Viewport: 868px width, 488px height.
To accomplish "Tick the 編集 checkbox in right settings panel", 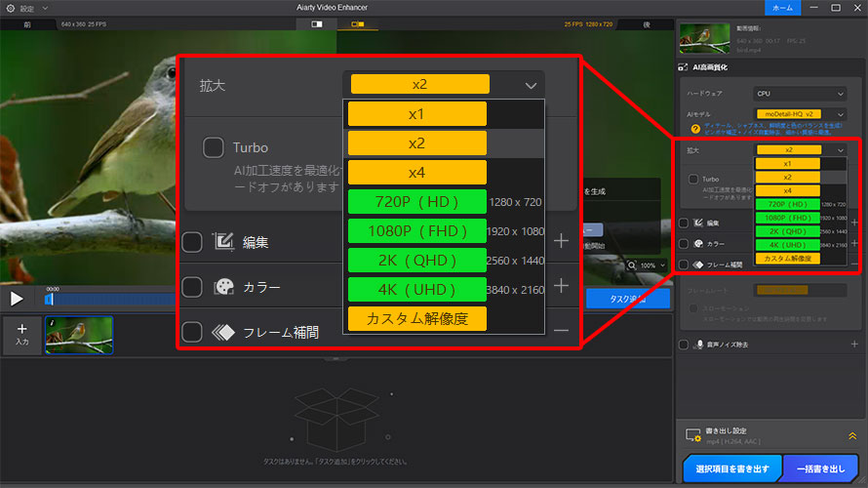I will 684,223.
